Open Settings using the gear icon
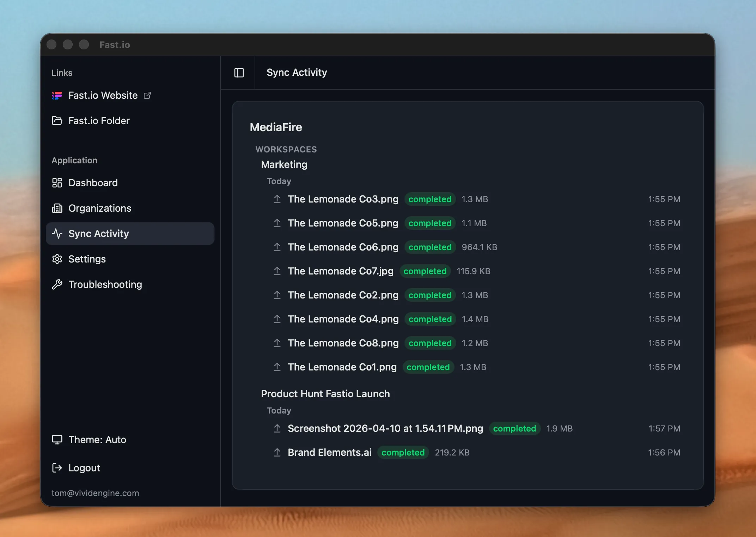756x537 pixels. [57, 259]
